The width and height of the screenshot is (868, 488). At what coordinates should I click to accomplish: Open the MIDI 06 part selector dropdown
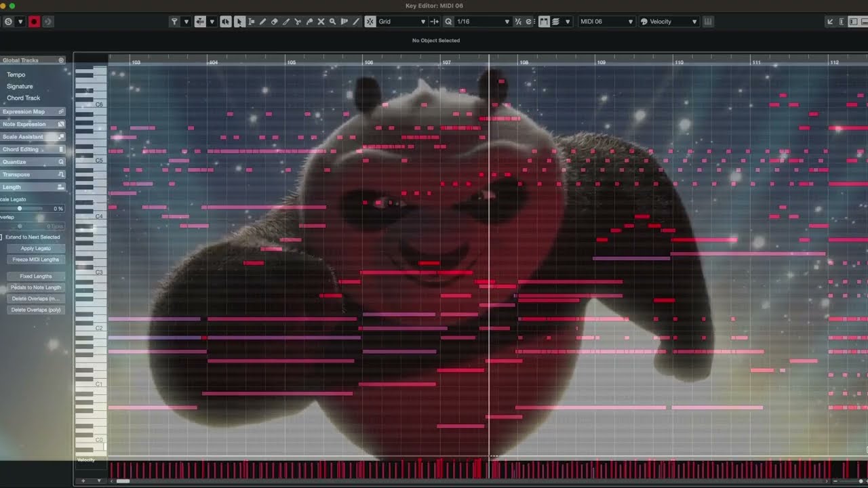point(607,22)
